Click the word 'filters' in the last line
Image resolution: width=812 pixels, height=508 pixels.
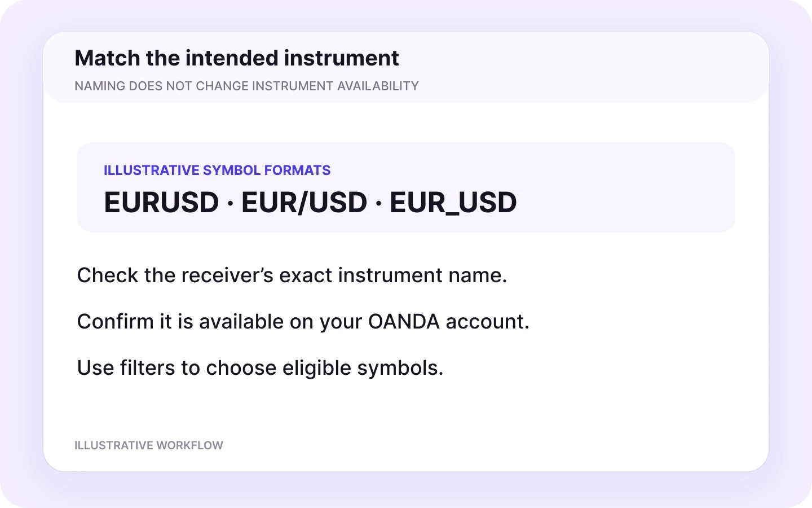pyautogui.click(x=148, y=368)
